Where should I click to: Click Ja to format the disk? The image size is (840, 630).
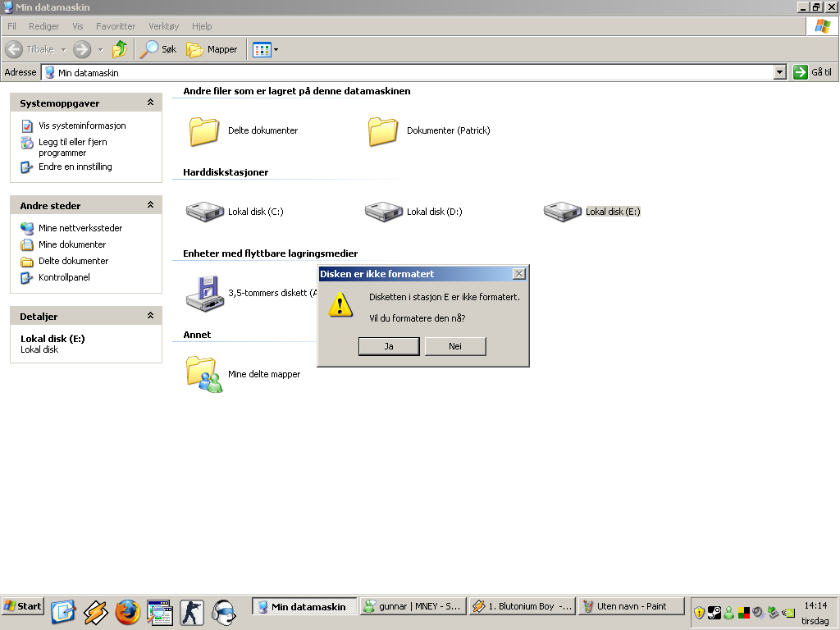coord(389,346)
